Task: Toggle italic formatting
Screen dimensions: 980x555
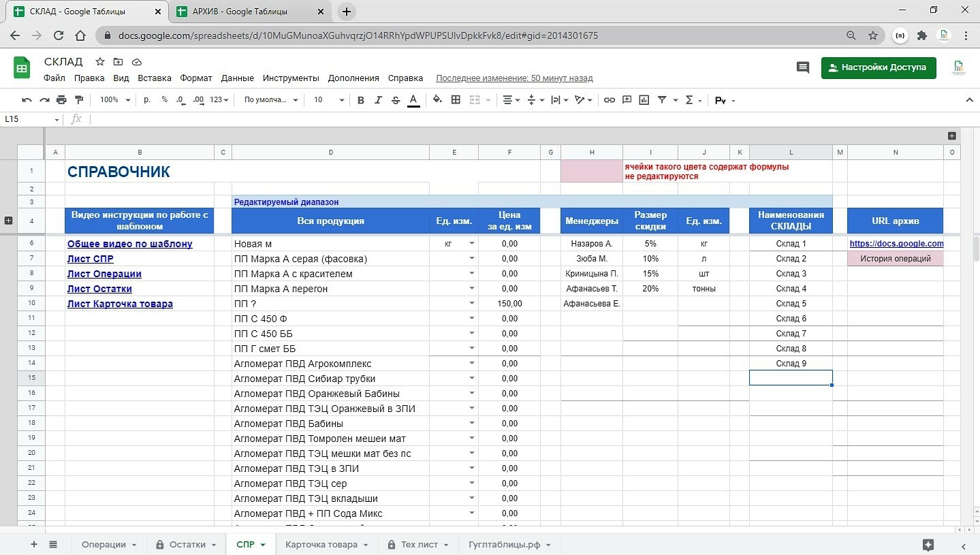Action: [379, 100]
